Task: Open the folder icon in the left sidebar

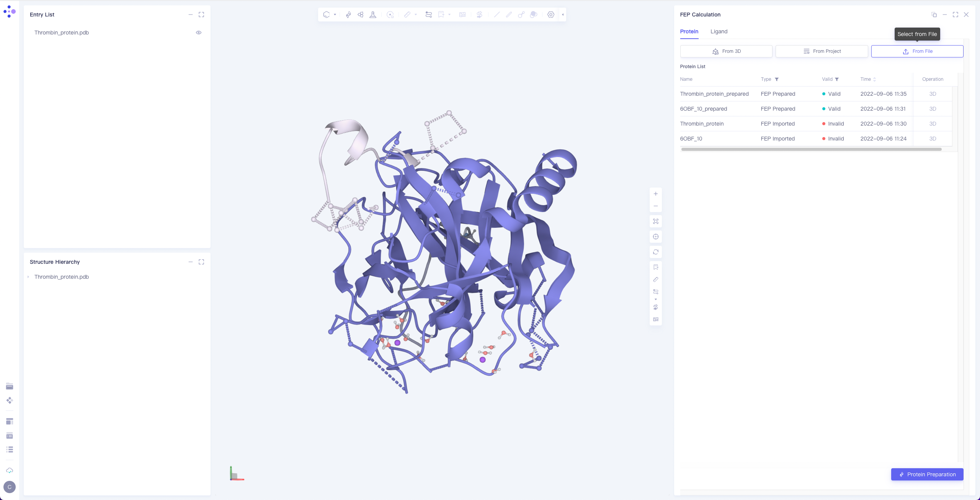Action: [x=10, y=386]
